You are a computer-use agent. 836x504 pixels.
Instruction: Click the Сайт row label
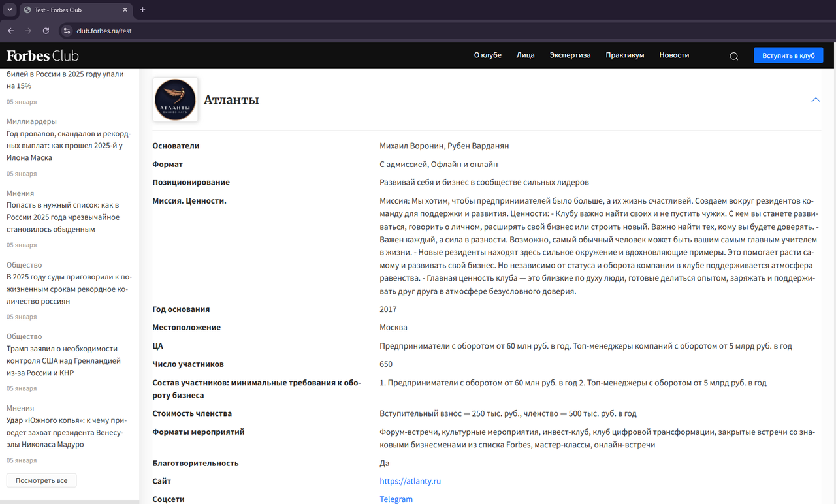coord(162,481)
